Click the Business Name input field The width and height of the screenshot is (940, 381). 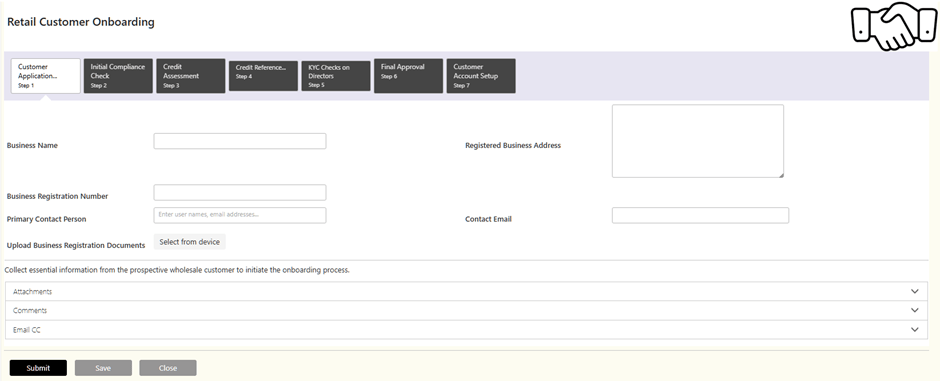point(240,141)
